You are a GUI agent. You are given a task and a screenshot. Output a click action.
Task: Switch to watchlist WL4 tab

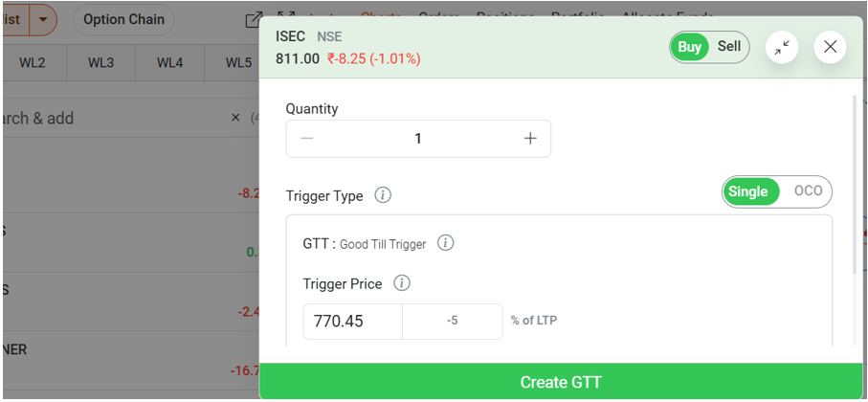click(169, 63)
